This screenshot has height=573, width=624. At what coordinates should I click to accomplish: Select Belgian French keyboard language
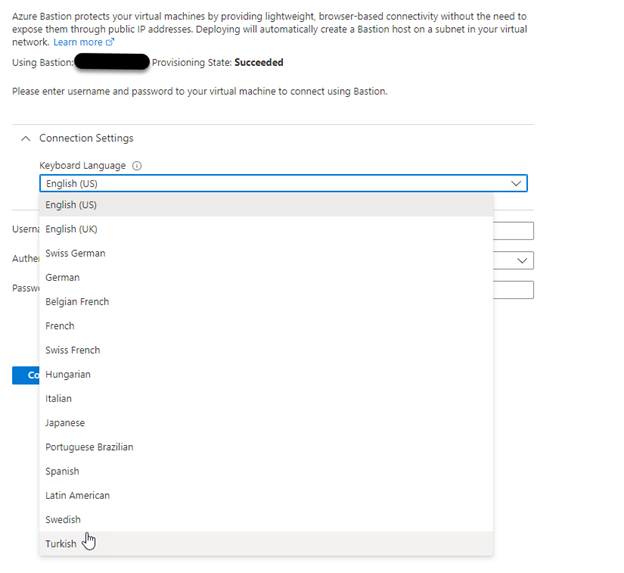[77, 302]
